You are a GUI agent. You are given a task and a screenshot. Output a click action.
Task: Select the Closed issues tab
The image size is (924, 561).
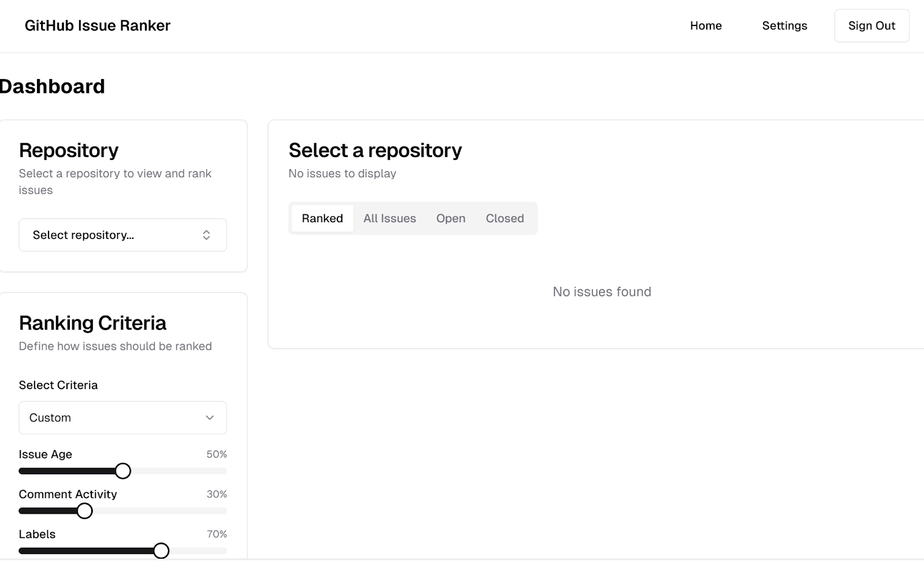coord(504,218)
